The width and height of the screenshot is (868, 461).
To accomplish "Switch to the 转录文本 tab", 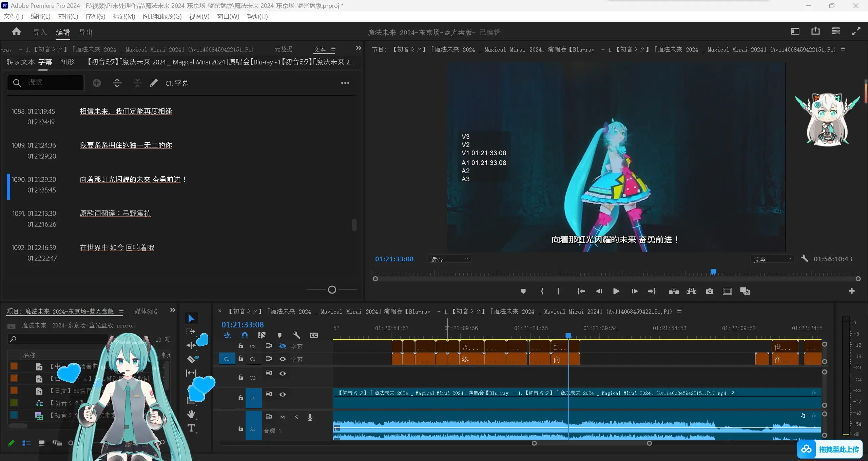I will [x=20, y=62].
